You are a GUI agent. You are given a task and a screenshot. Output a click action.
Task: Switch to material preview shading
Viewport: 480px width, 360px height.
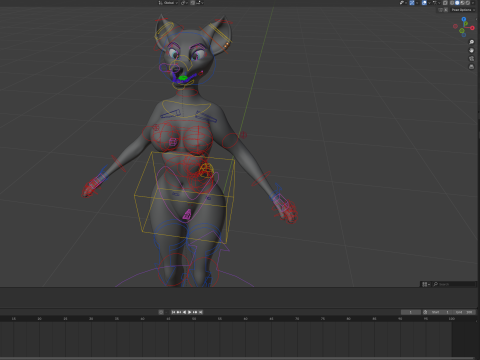(462, 3)
